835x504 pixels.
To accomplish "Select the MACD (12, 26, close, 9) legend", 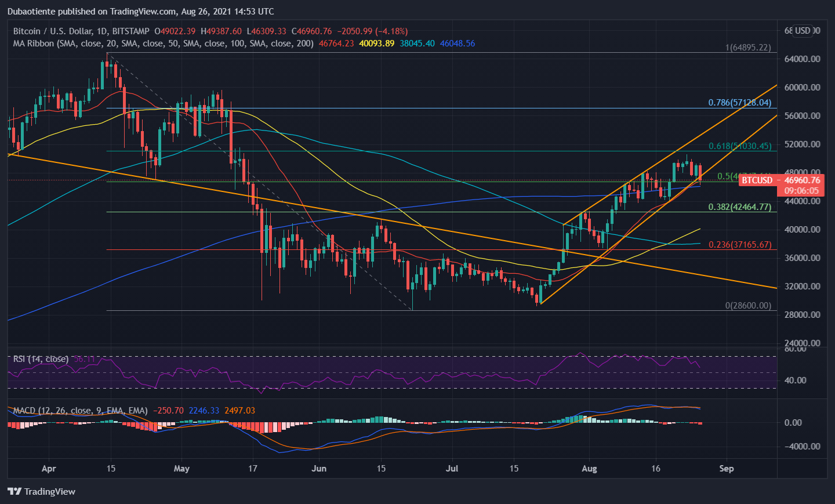I will coord(81,410).
